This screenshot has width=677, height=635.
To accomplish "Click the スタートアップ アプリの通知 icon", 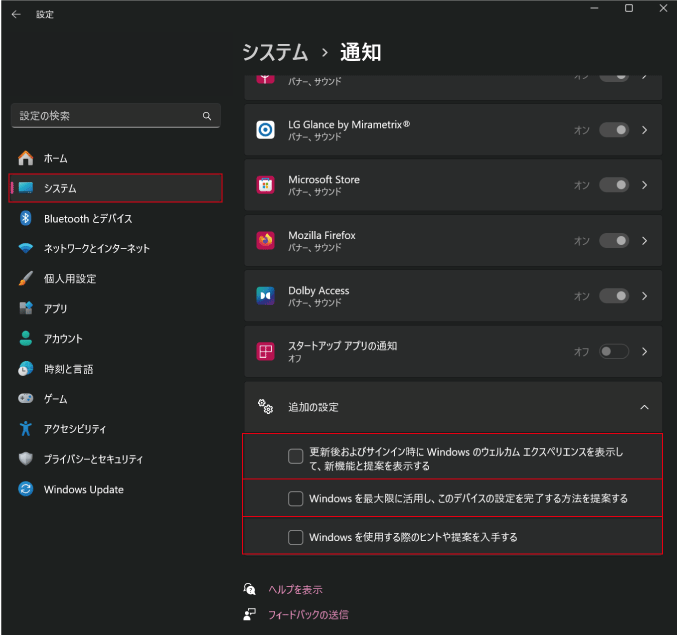I will [x=265, y=351].
